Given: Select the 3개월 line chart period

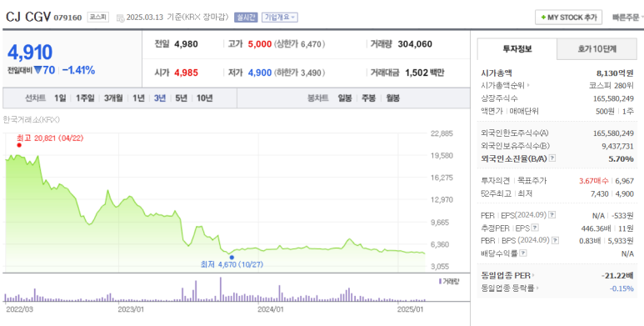Looking at the screenshot, I should 113,98.
